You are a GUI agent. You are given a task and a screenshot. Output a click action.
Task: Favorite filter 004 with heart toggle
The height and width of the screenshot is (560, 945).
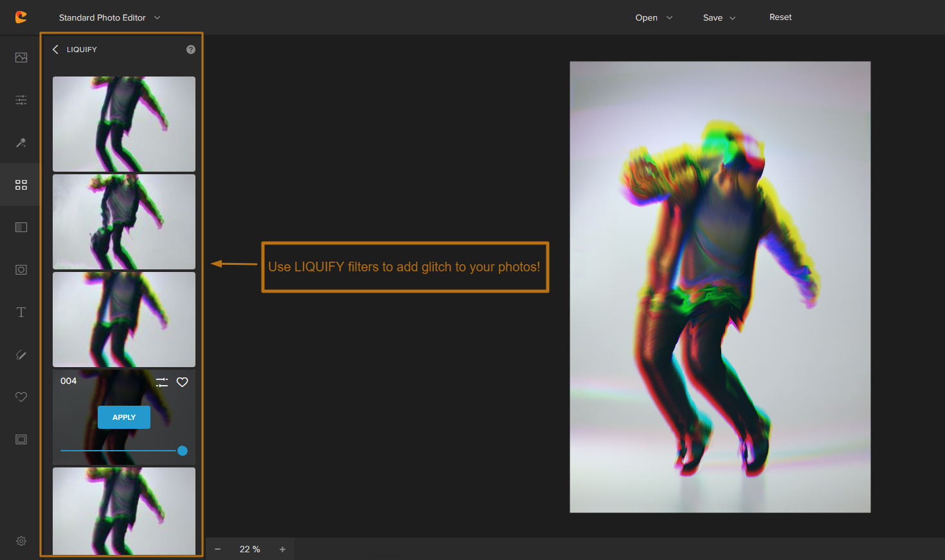click(x=183, y=382)
